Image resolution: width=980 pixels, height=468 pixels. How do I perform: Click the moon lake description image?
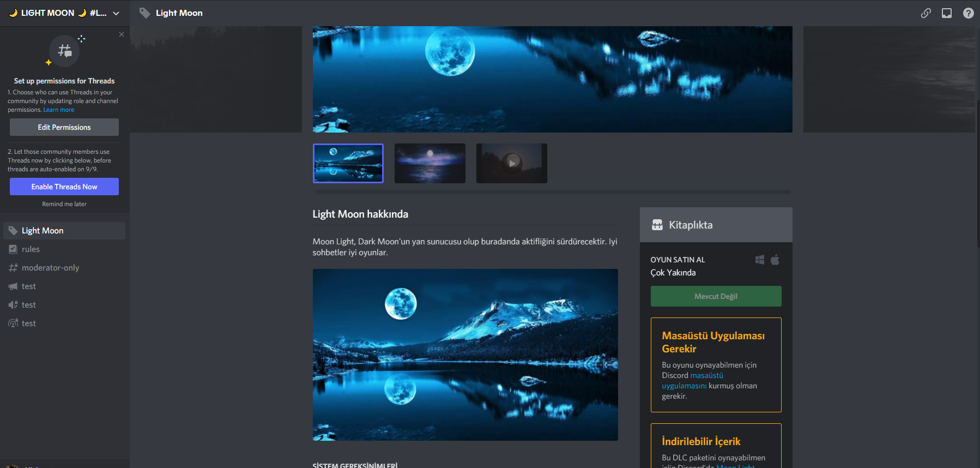[x=465, y=355]
